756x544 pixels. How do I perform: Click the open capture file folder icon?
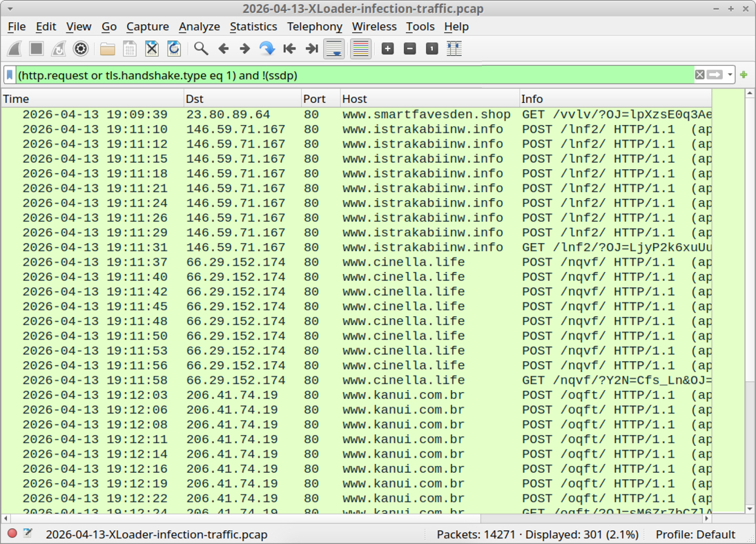pos(107,49)
